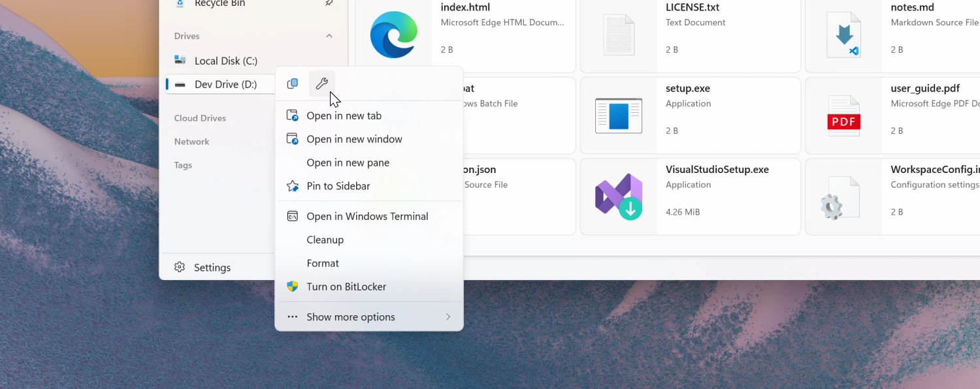
Task: Open Settings via the gear icon
Action: click(179, 267)
